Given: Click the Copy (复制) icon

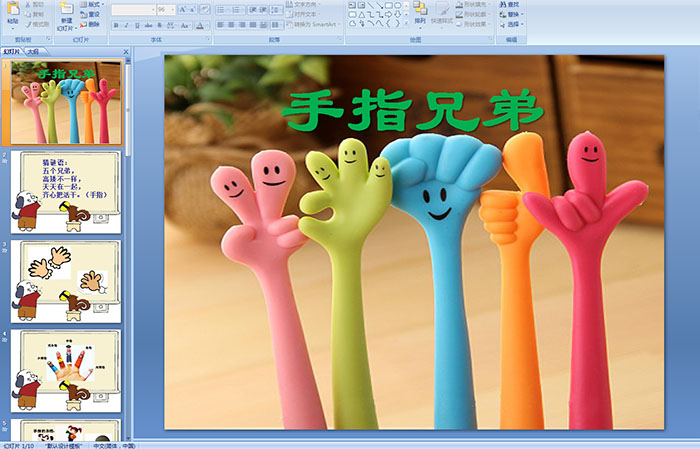Looking at the screenshot, I should click(x=28, y=14).
